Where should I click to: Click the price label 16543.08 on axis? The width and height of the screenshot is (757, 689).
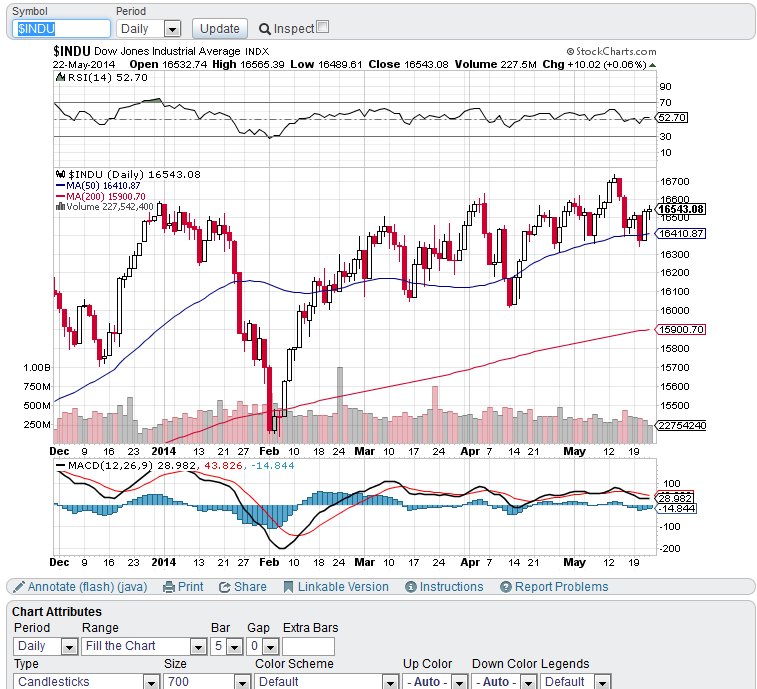682,209
